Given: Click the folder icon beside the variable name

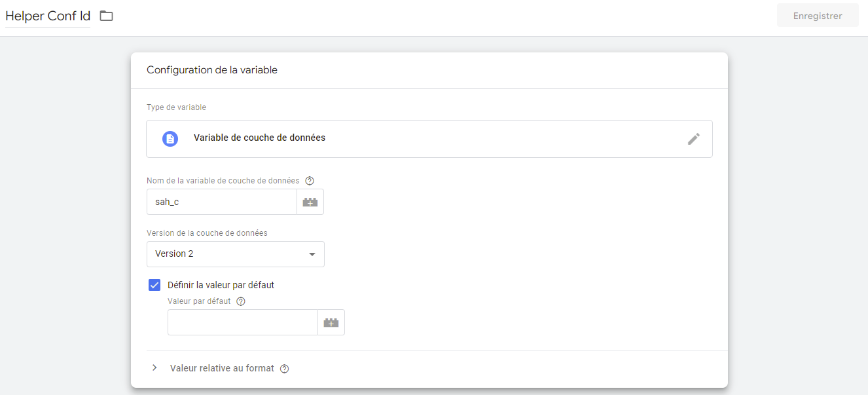Looking at the screenshot, I should (107, 16).
